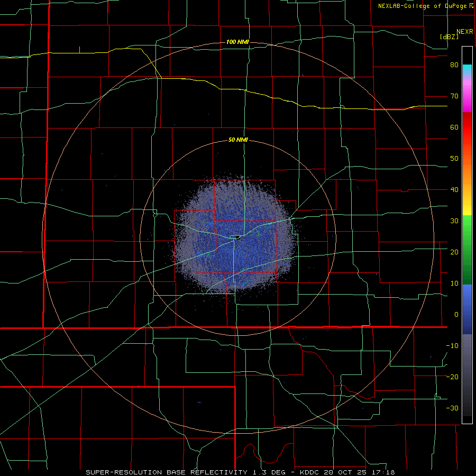Click the 100 NMI range ring label
The image size is (476, 476).
(237, 42)
